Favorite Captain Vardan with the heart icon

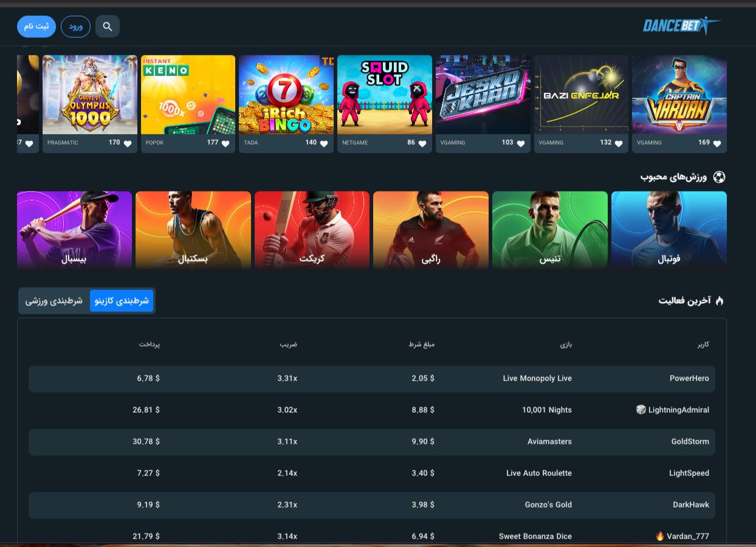(717, 143)
